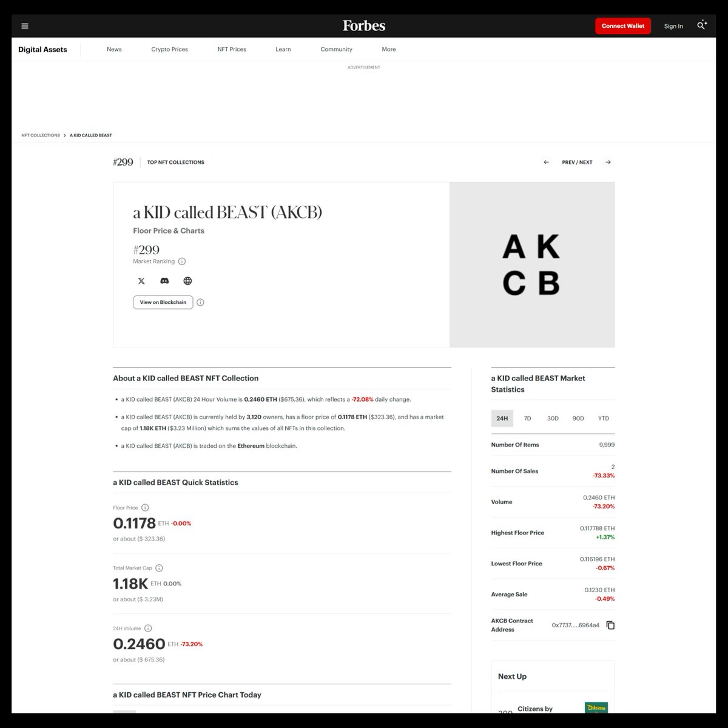Open Citizens collection thumbnail in Next Up

(x=596, y=707)
